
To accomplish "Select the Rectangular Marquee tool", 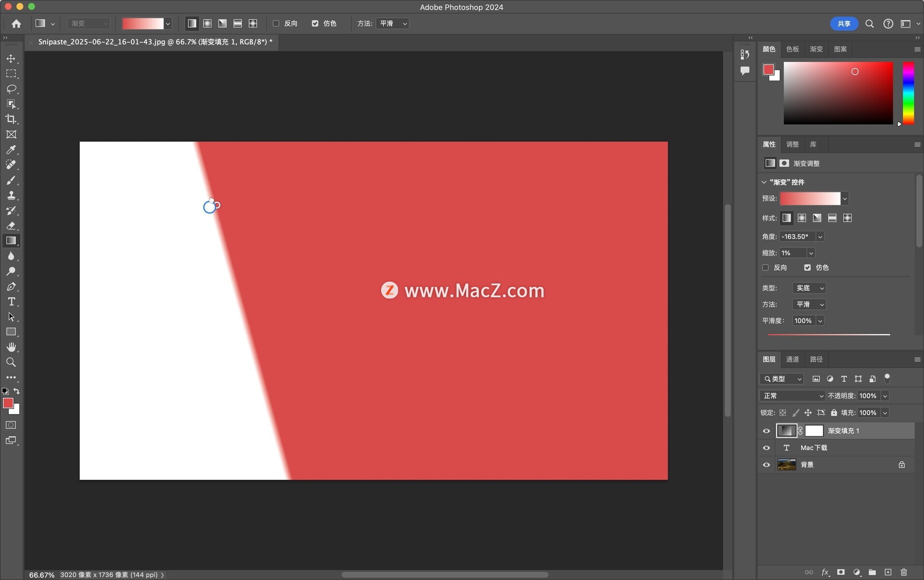I will coord(11,74).
